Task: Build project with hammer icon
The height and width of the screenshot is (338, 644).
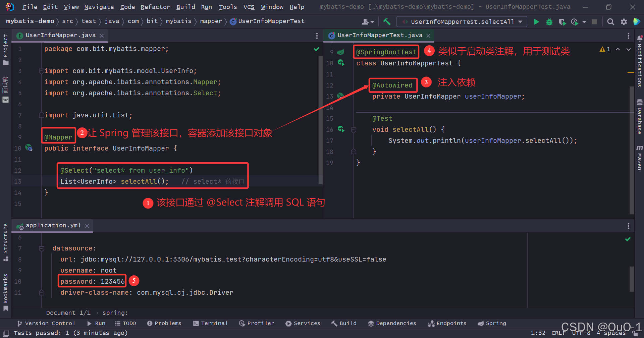Action: point(387,22)
